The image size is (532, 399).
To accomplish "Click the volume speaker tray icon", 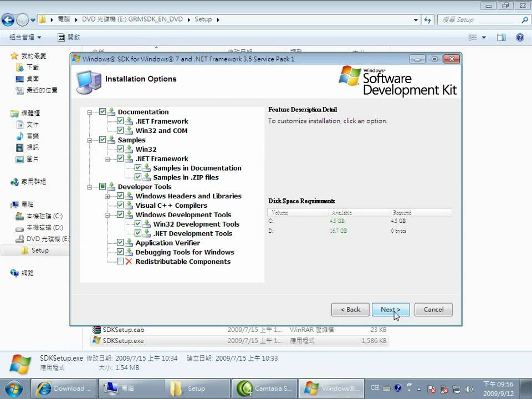I will click(x=469, y=389).
